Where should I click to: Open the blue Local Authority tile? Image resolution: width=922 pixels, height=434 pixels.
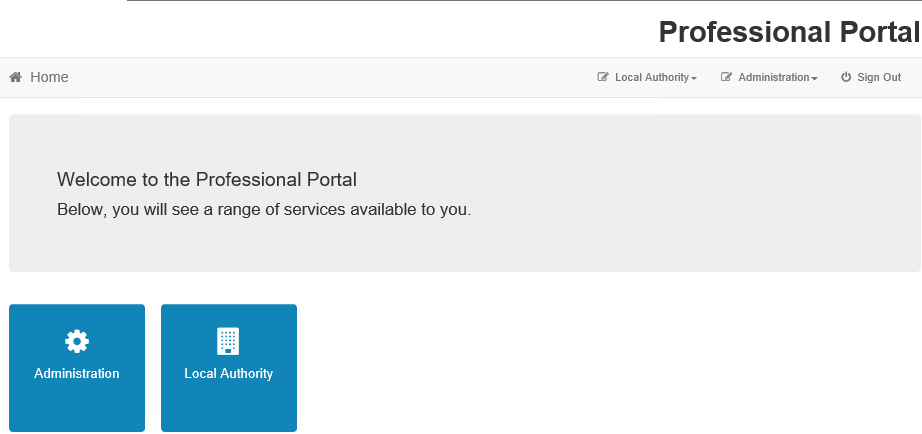tap(229, 368)
